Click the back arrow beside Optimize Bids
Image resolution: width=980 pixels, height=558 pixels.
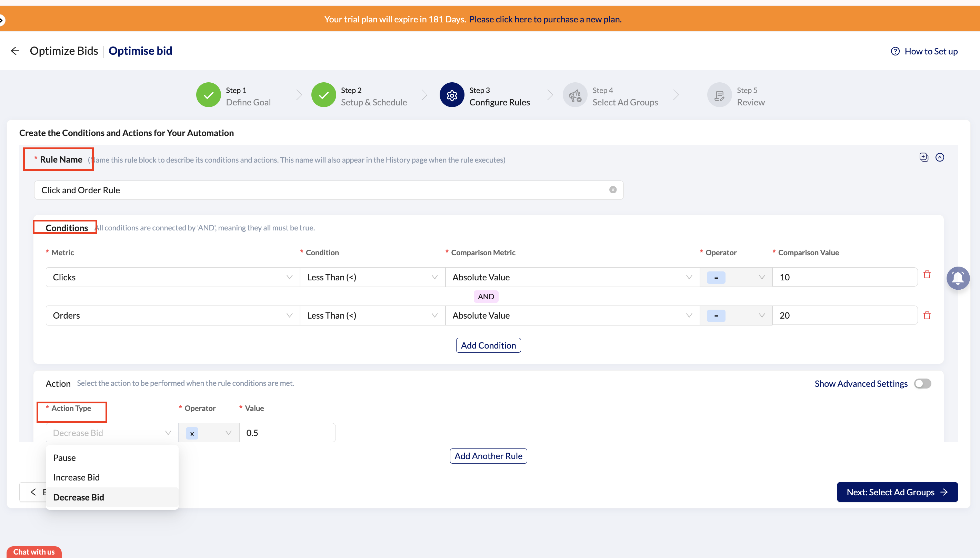pos(15,51)
